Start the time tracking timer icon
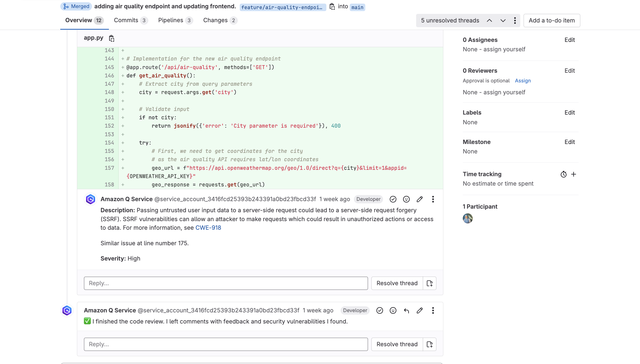Screen dimensions: 640x364 [564, 174]
